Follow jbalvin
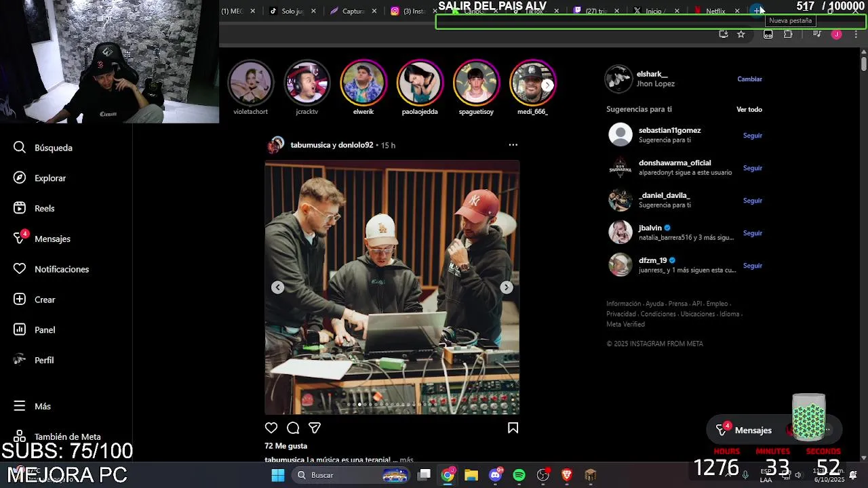Viewport: 868px width, 488px height. pos(753,233)
